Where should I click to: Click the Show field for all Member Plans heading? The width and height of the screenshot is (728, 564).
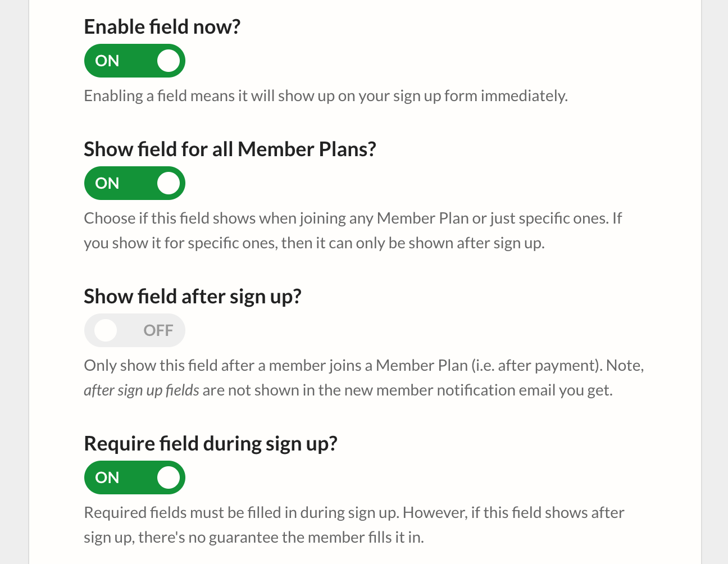pyautogui.click(x=230, y=149)
